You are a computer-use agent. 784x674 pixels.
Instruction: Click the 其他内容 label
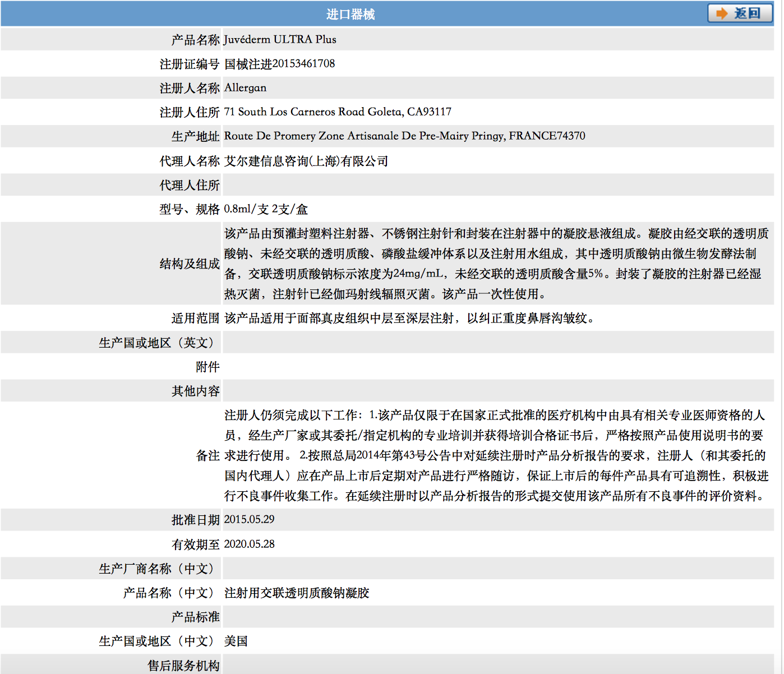point(196,391)
